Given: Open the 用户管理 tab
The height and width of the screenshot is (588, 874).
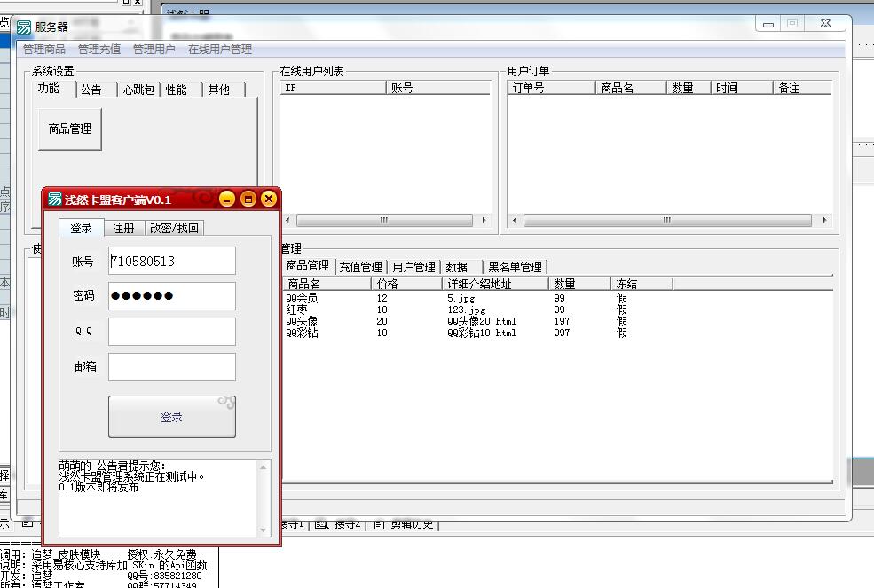Looking at the screenshot, I should coord(414,267).
